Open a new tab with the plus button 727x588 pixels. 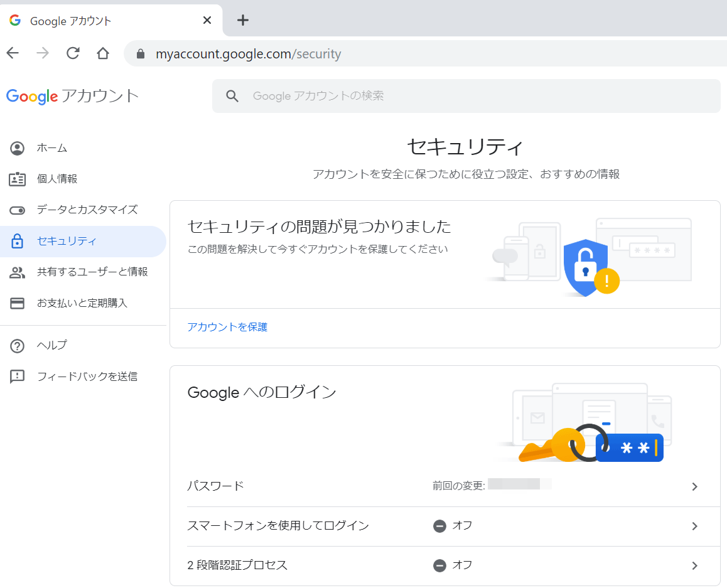(x=243, y=20)
